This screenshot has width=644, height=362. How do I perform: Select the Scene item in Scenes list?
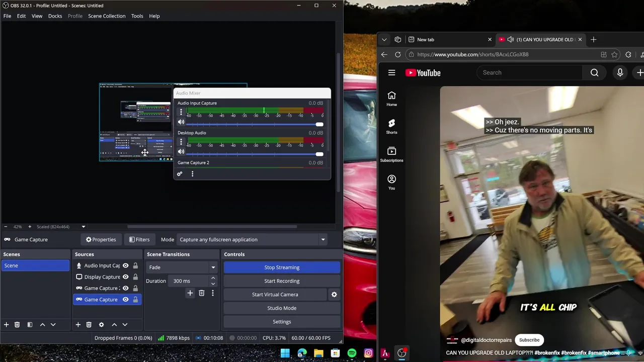click(35, 265)
